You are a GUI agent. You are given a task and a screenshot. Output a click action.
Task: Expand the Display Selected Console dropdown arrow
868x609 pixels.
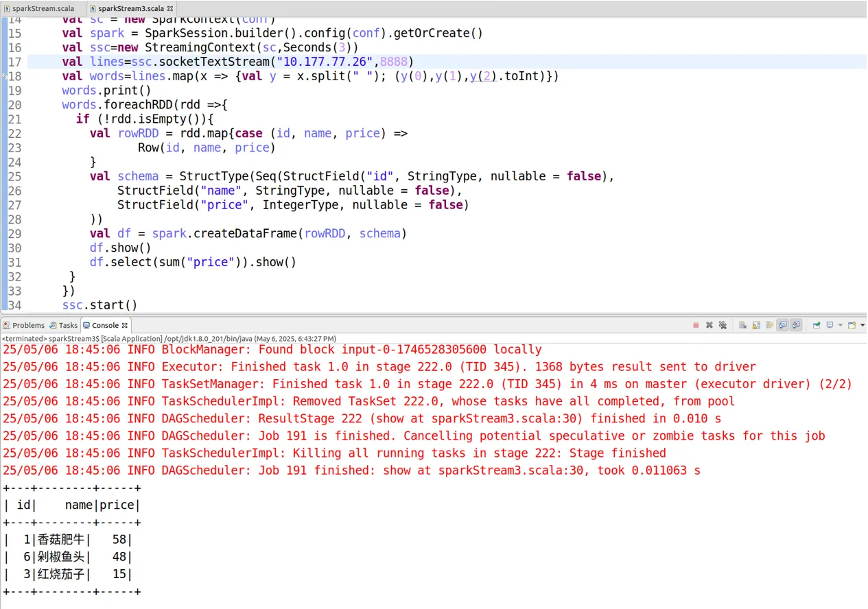pyautogui.click(x=840, y=325)
